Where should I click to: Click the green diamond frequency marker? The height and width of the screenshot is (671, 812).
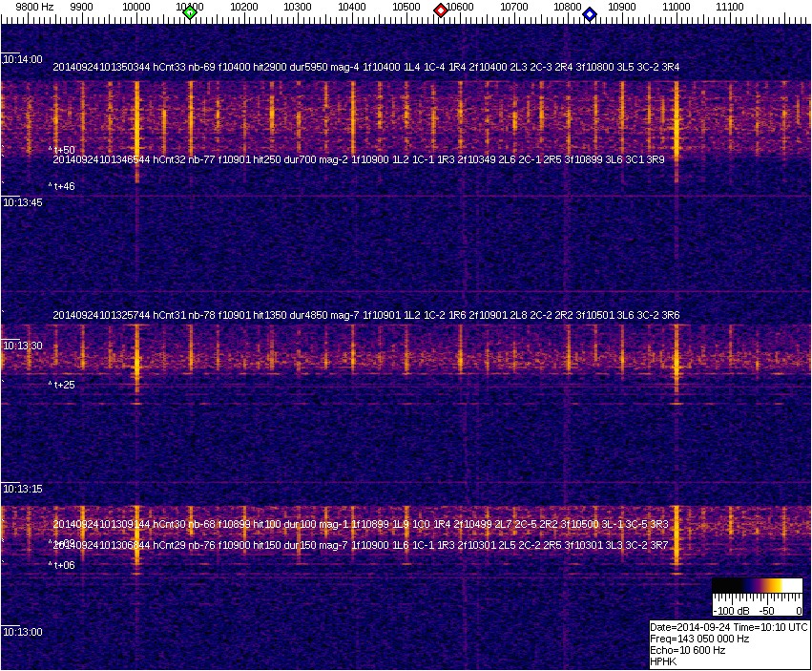pyautogui.click(x=190, y=12)
